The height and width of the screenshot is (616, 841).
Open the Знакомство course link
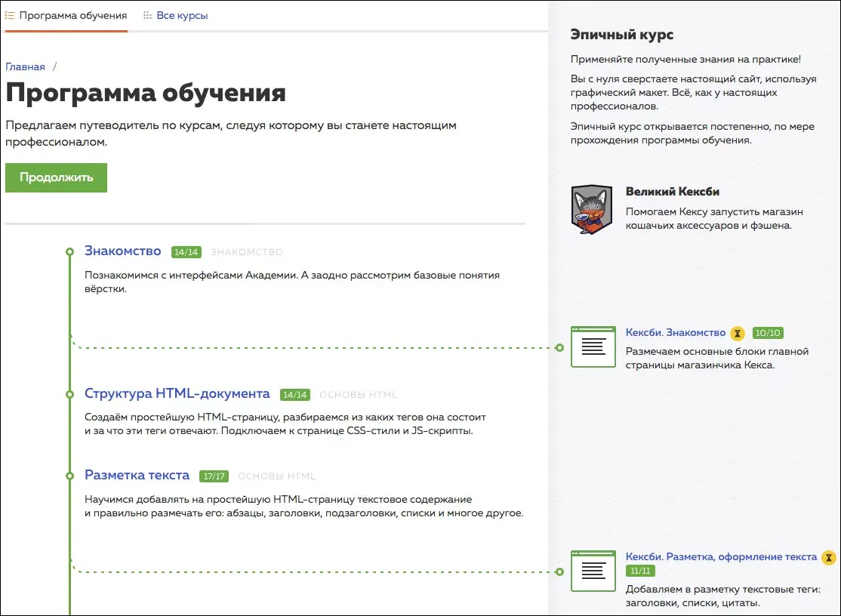coord(123,251)
